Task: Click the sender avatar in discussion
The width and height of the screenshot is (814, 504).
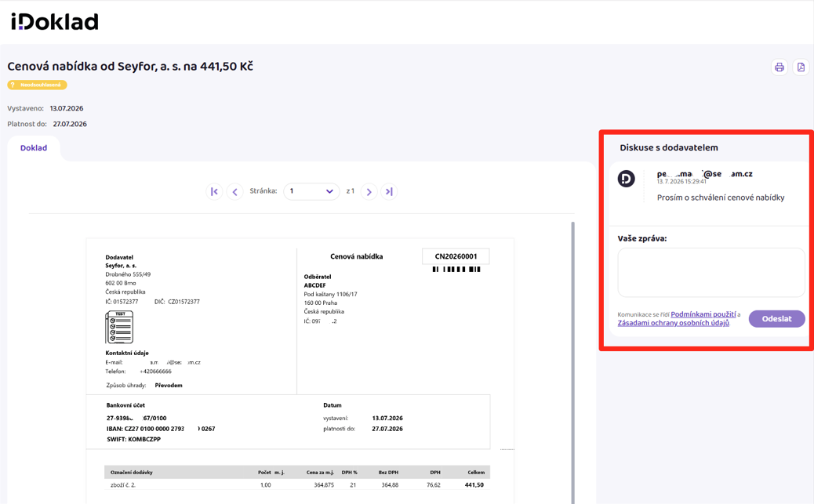Action: coord(626,179)
